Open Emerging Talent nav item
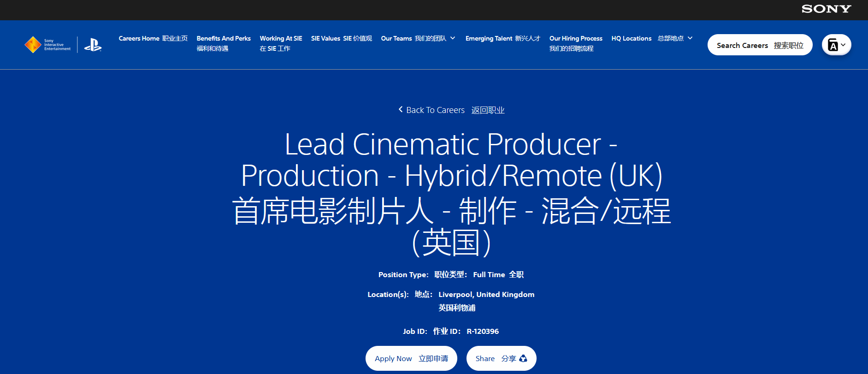 [x=502, y=39]
